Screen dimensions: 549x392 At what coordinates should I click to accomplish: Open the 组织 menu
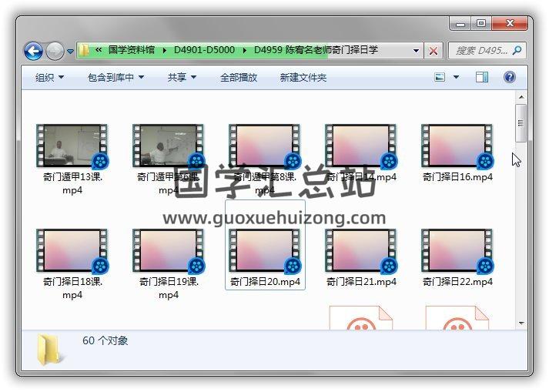pyautogui.click(x=49, y=78)
